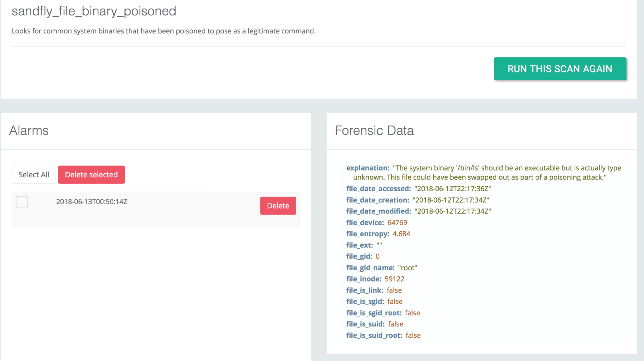Select the alarm timestamp 2018-06-13T00:50:14Z

point(92,202)
